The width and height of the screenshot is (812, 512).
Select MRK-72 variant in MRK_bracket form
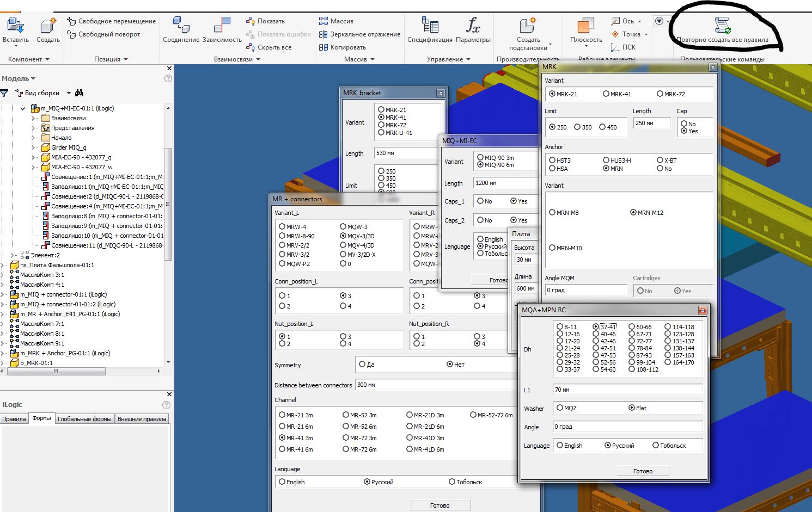point(381,125)
